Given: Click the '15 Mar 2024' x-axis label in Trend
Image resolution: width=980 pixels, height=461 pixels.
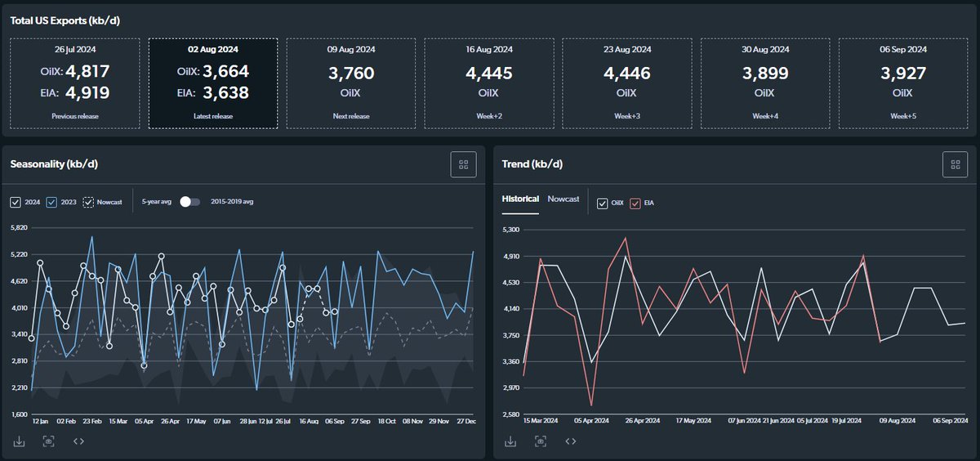Looking at the screenshot, I should (541, 421).
